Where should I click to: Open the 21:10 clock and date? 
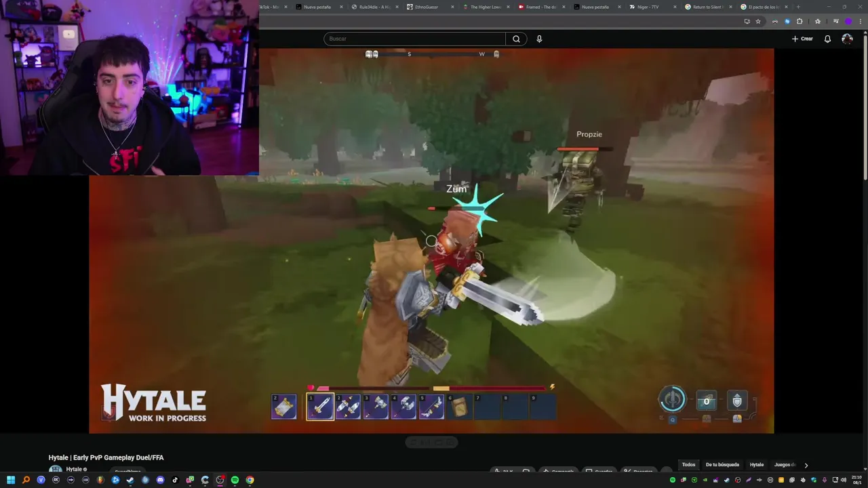pyautogui.click(x=856, y=481)
